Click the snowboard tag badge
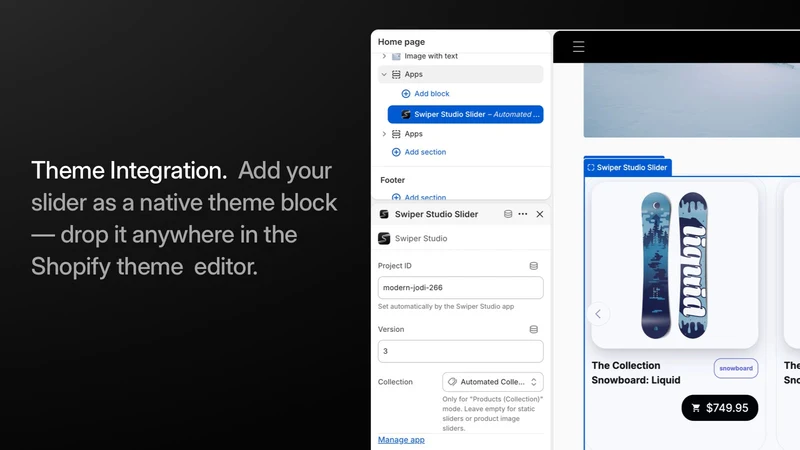The width and height of the screenshot is (800, 450). click(x=736, y=368)
